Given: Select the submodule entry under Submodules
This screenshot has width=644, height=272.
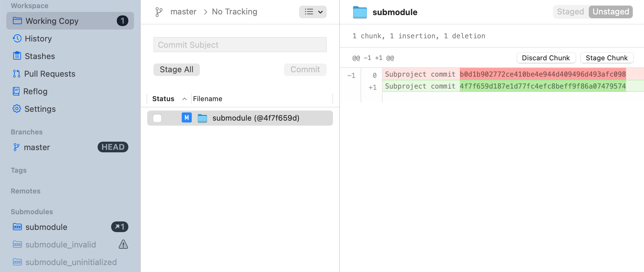Looking at the screenshot, I should coord(46,227).
